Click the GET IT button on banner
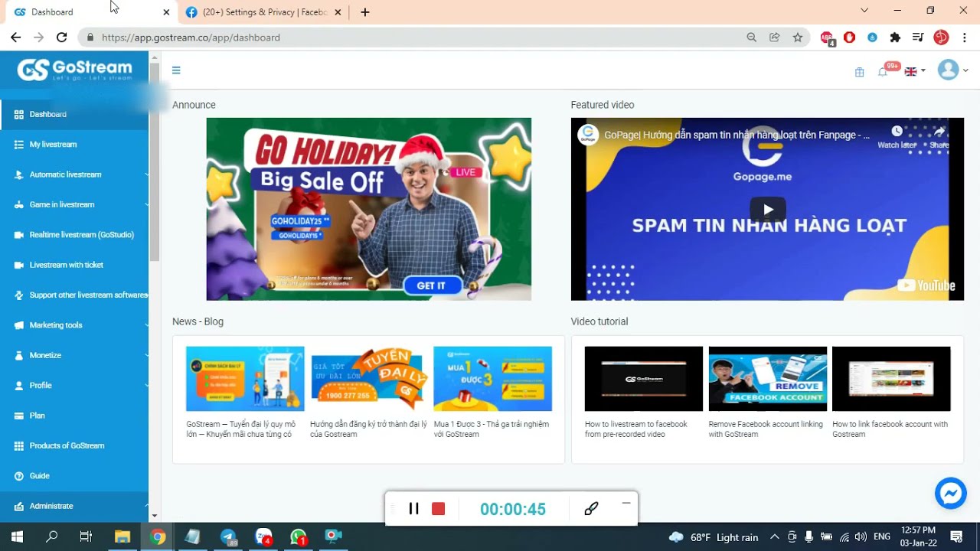980x551 pixels. coord(431,285)
